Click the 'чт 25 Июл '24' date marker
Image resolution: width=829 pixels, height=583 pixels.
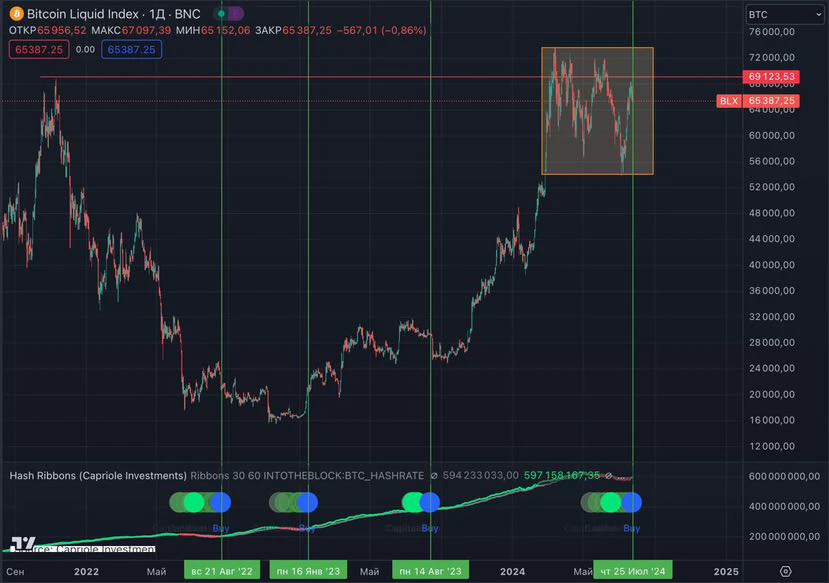click(633, 571)
